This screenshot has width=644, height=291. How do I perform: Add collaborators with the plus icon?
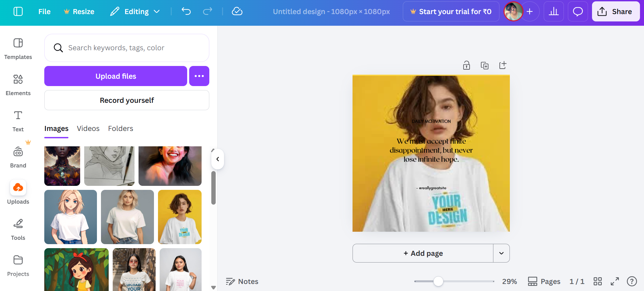[x=530, y=11]
